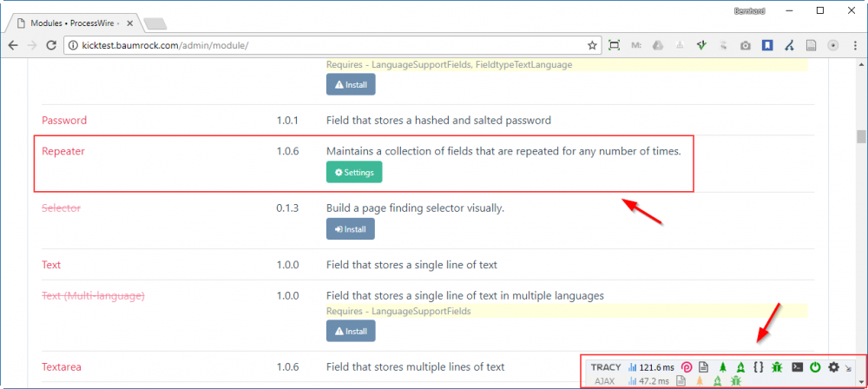The width and height of the screenshot is (868, 389).
Task: Click the green tree icon in the TRACY row
Action: [722, 366]
